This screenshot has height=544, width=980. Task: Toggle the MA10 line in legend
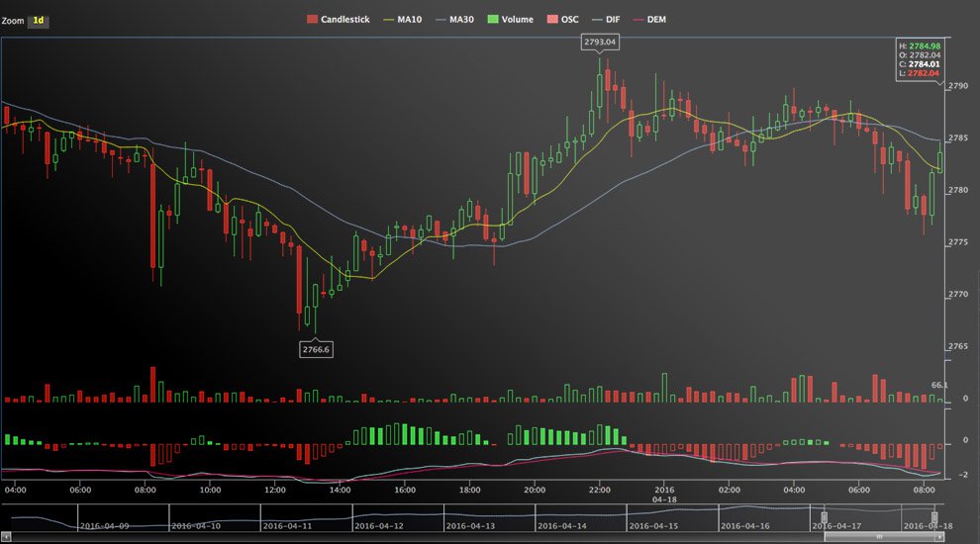pyautogui.click(x=388, y=20)
